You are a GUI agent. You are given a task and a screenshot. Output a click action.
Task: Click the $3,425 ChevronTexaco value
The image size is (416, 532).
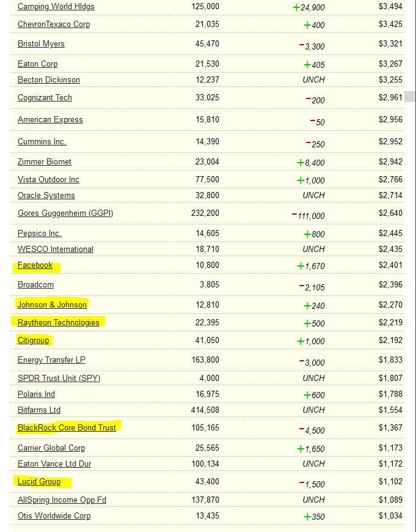(390, 24)
